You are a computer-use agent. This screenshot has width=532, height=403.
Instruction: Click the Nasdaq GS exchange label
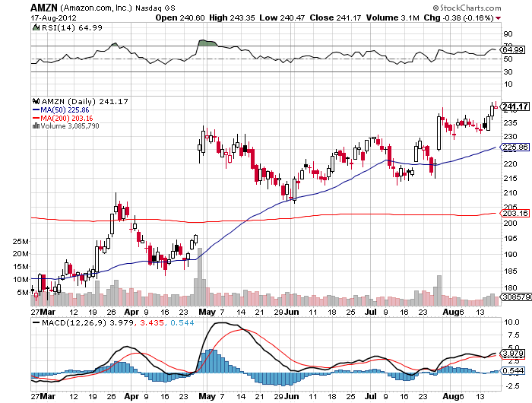pos(155,8)
